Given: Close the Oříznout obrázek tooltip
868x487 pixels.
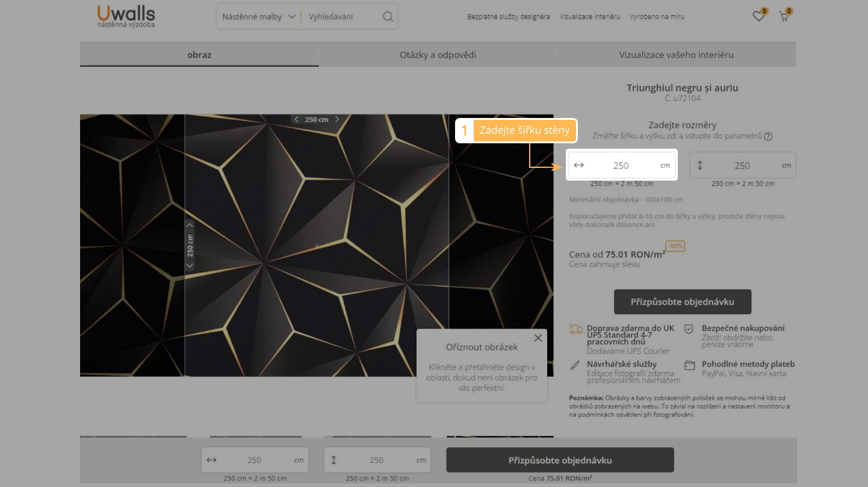Looking at the screenshot, I should coord(538,338).
